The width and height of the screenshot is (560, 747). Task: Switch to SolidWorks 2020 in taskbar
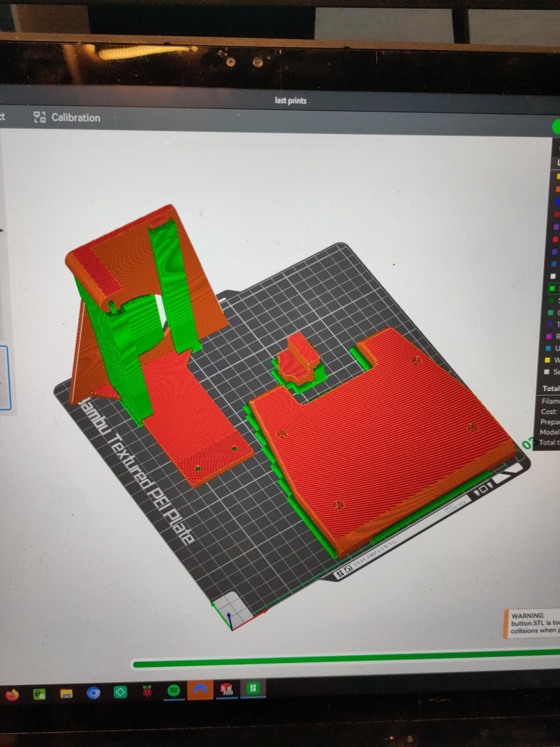[x=227, y=689]
